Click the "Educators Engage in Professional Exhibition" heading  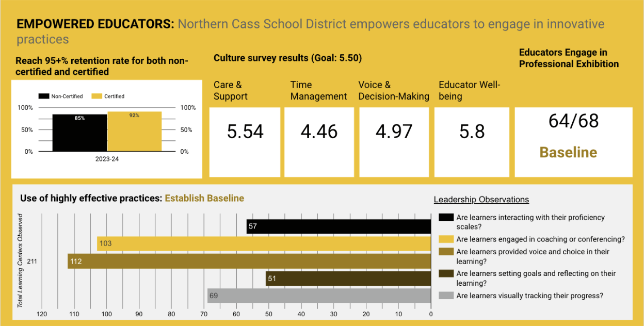click(569, 58)
